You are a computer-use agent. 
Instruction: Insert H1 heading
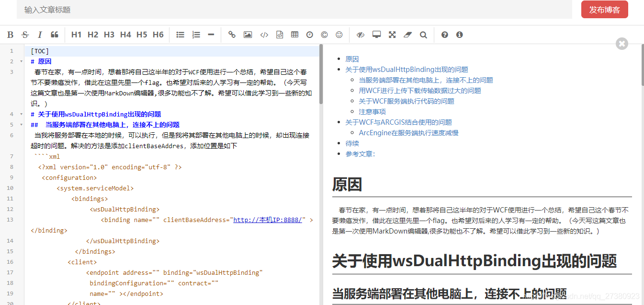pyautogui.click(x=77, y=35)
